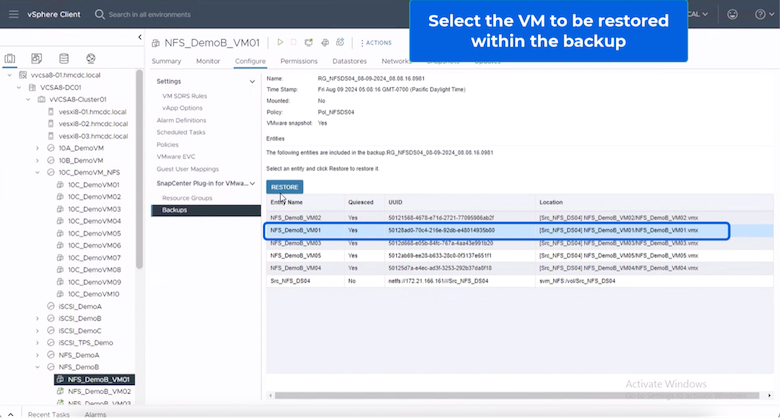The height and width of the screenshot is (420, 780).
Task: Select the Configure tab
Action: [250, 61]
